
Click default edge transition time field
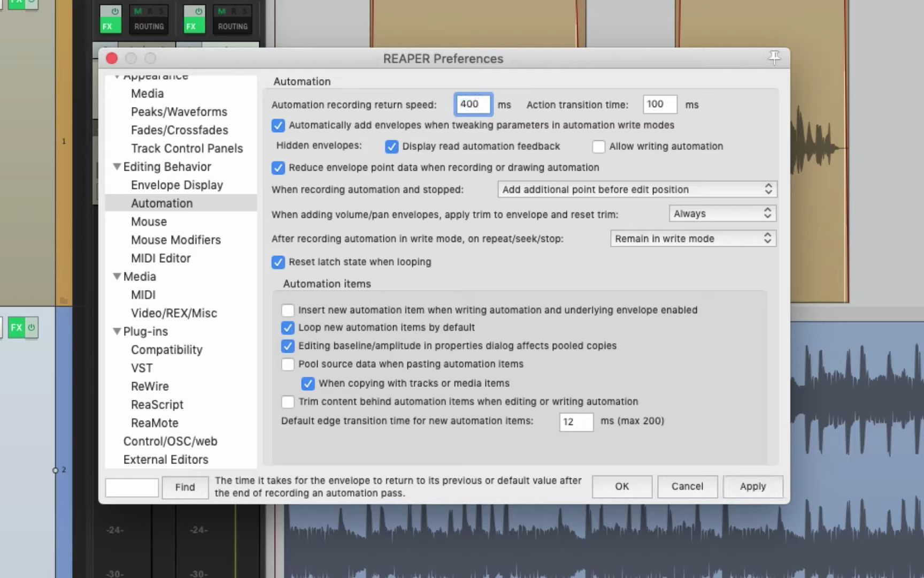click(x=576, y=422)
